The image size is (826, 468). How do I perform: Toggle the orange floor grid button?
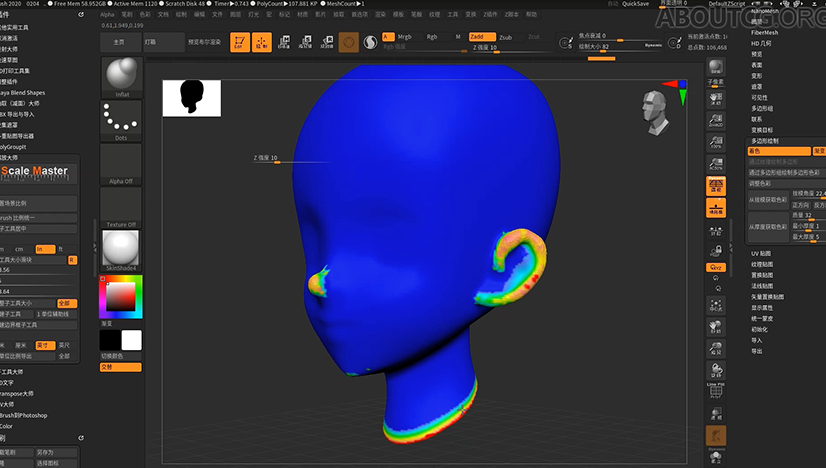pos(716,208)
